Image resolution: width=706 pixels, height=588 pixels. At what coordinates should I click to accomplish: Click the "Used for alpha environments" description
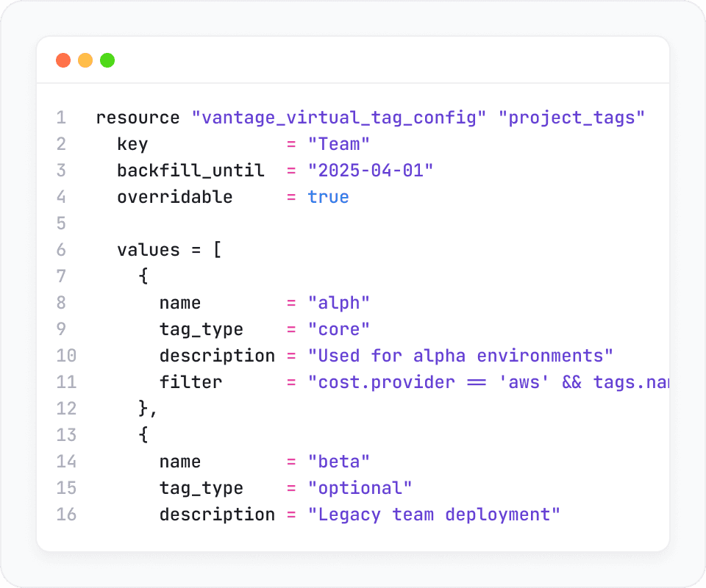point(460,356)
